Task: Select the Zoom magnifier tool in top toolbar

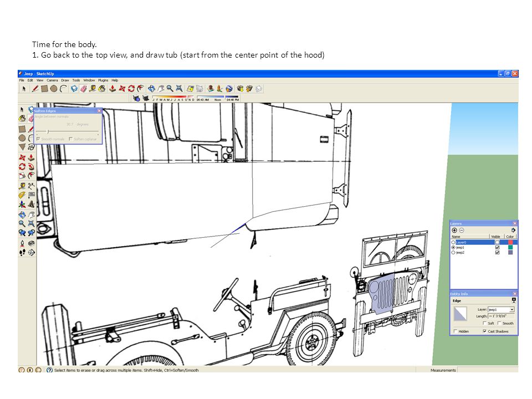Action: (170, 89)
